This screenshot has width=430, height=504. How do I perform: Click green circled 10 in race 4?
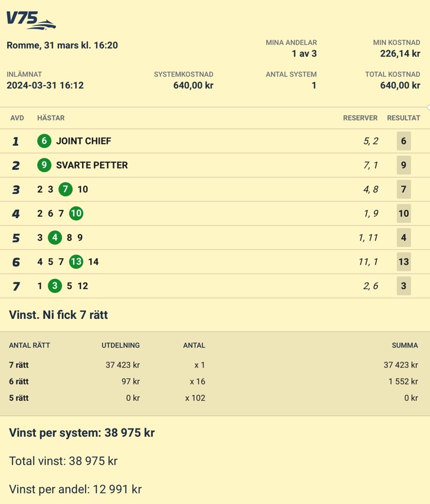click(x=76, y=213)
